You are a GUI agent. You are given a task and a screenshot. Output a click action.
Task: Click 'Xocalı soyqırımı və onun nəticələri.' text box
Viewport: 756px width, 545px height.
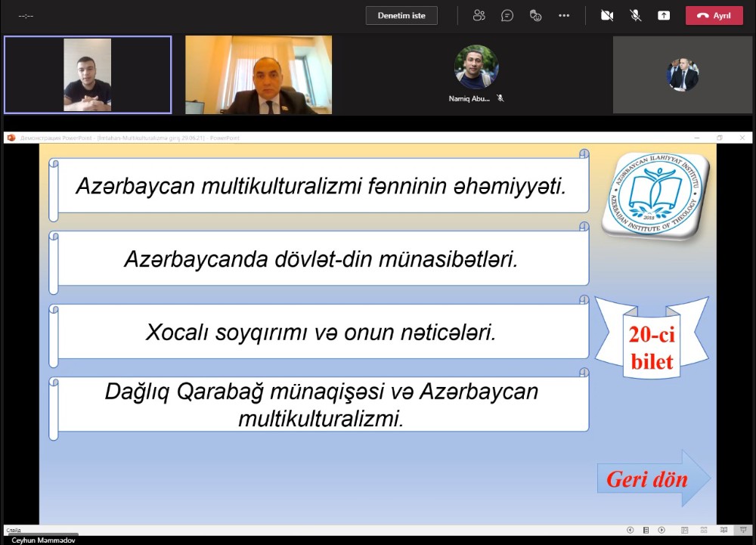click(319, 332)
